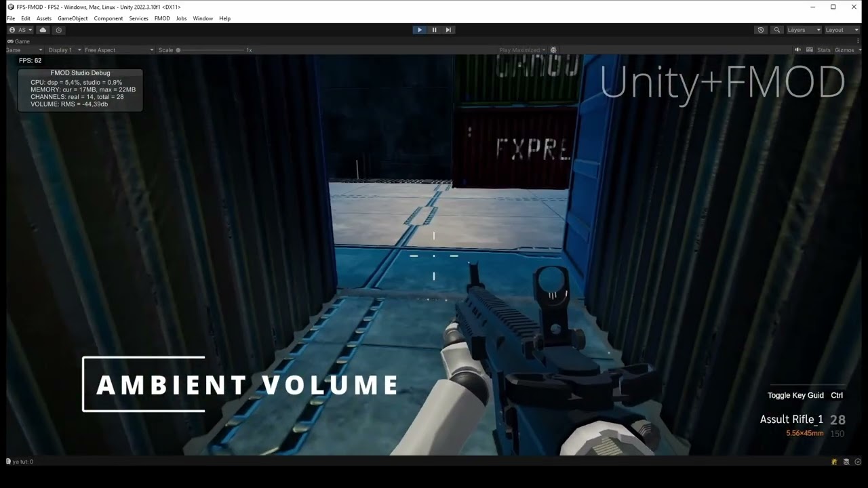868x488 pixels.
Task: Stop play mode with Play button
Action: (x=419, y=30)
